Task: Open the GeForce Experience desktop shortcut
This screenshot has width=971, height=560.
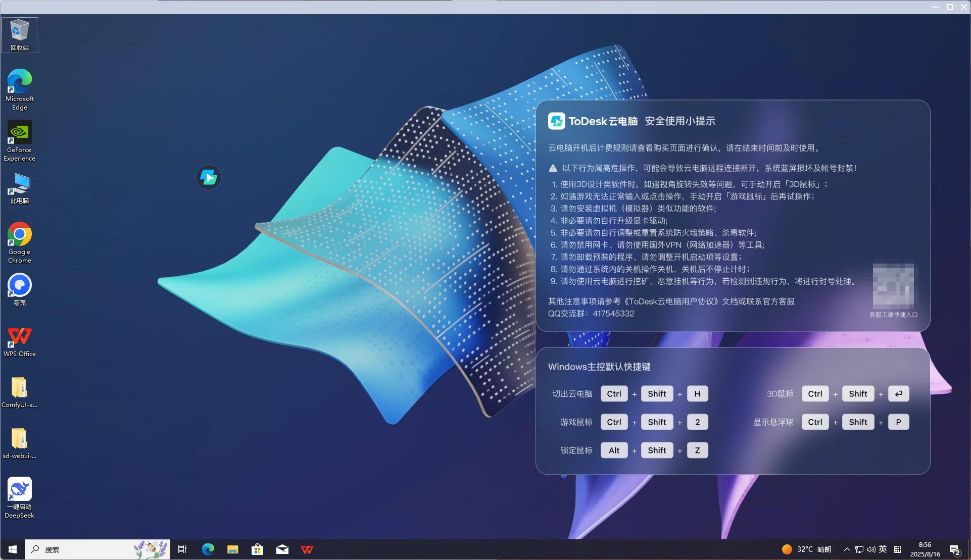Action: point(20,141)
